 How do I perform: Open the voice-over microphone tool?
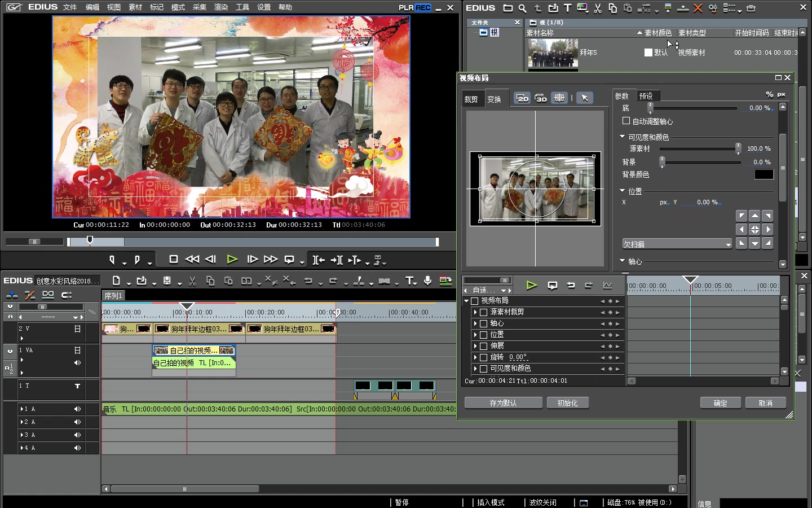(428, 281)
